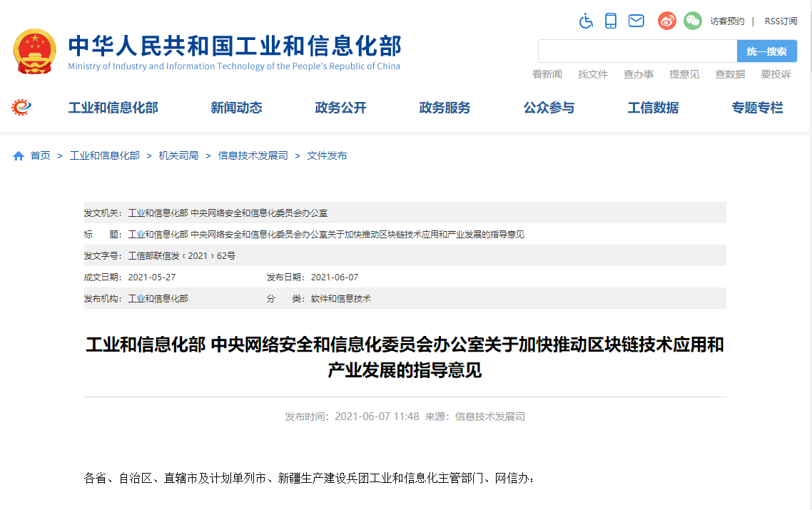Screen dimensions: 812x510
Task: Click the 访客预约 link
Action: click(727, 21)
